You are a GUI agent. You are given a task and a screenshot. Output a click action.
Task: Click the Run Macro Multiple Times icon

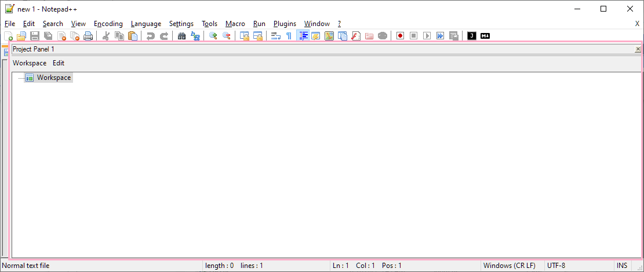point(441,36)
